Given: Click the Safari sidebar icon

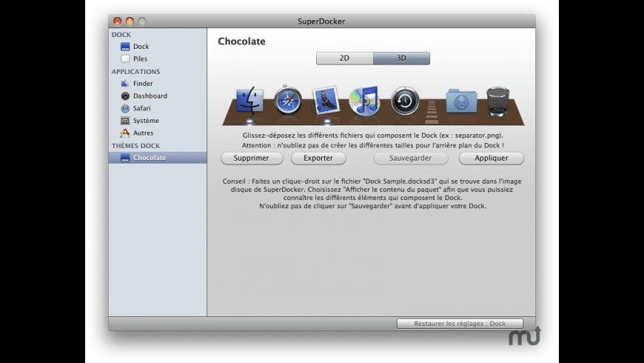Looking at the screenshot, I should [x=125, y=108].
